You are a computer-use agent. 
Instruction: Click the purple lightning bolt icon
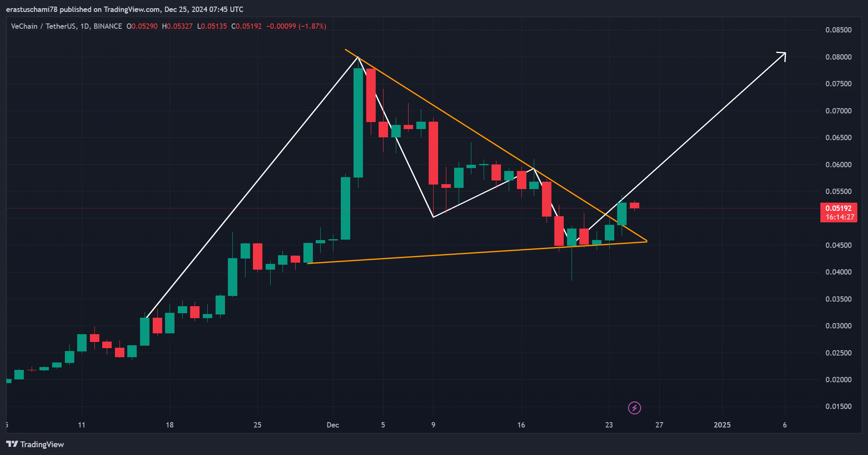point(634,408)
